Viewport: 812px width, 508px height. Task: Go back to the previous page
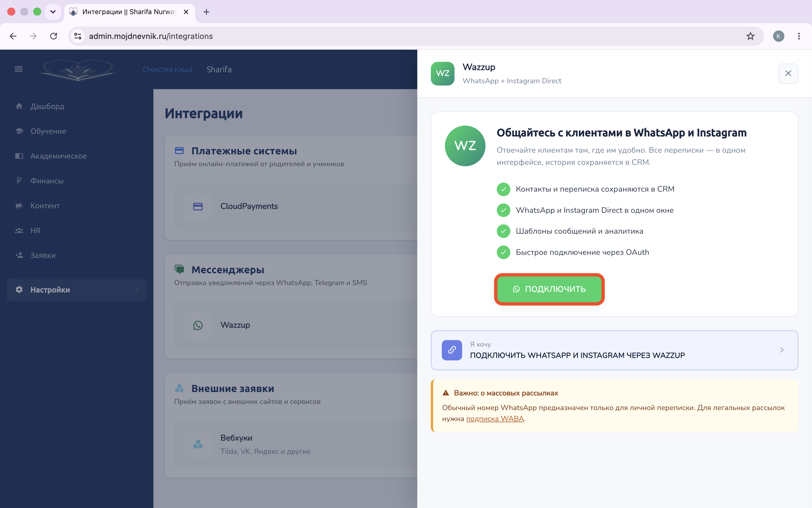point(13,36)
